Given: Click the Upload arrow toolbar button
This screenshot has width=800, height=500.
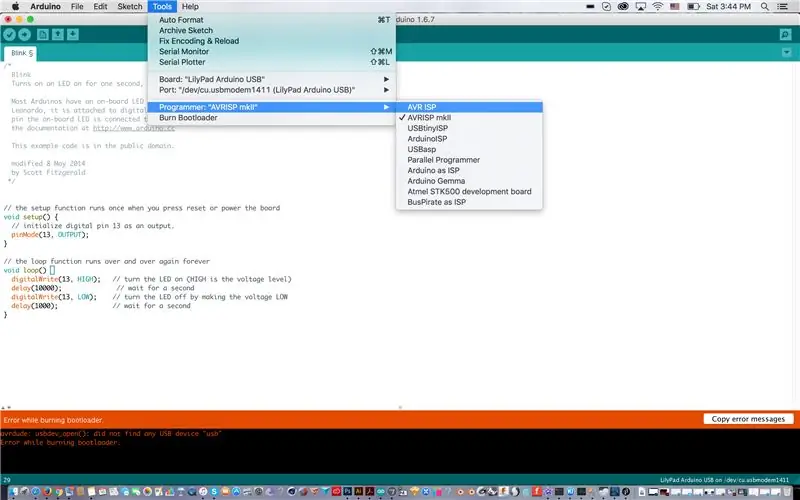Looking at the screenshot, I should [24, 34].
